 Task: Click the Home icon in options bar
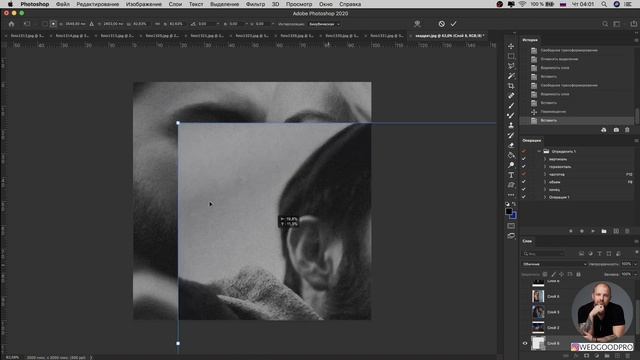[x=11, y=24]
